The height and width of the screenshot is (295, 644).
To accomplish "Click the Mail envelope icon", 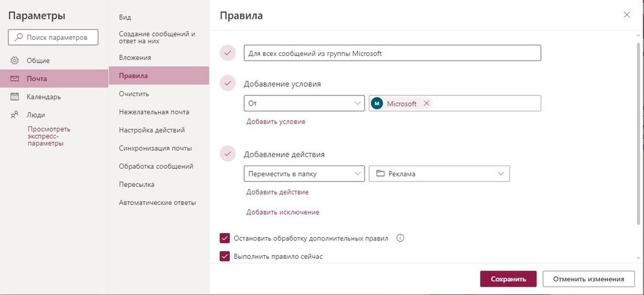I will coord(14,79).
